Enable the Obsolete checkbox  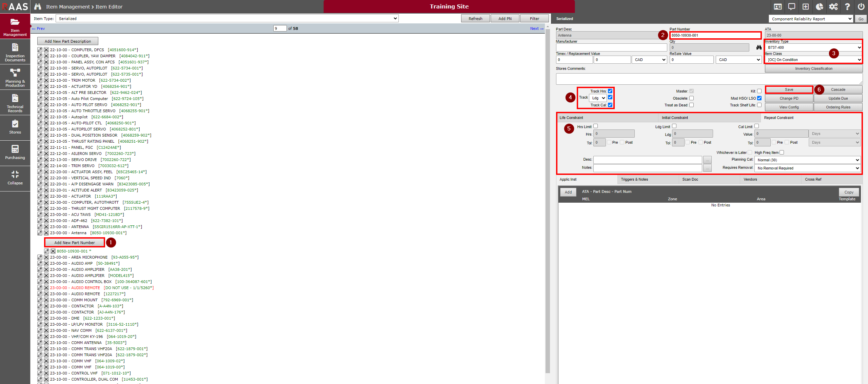(x=691, y=98)
